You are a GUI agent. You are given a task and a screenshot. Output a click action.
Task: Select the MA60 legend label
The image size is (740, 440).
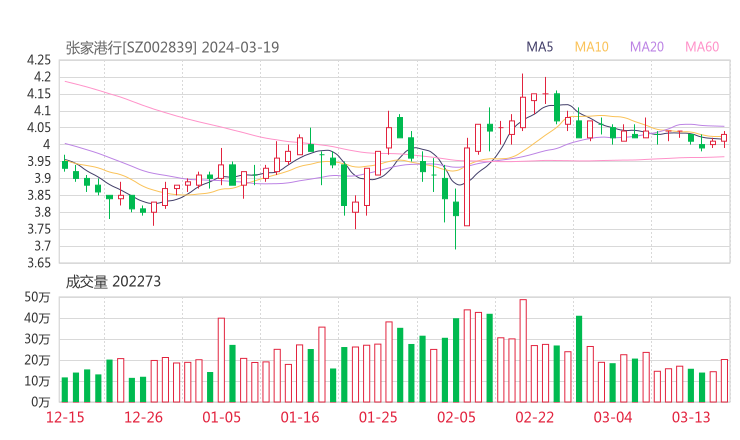[x=702, y=47]
